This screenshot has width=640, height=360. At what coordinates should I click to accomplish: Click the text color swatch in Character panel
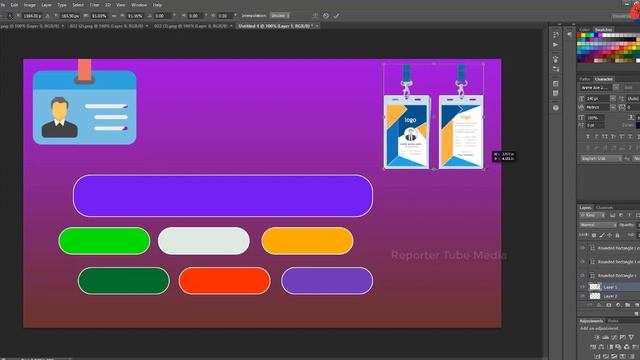[638, 125]
